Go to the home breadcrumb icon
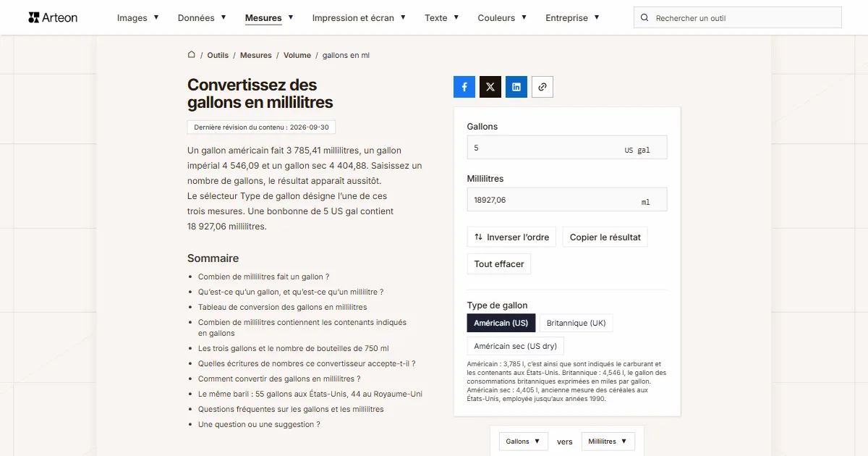This screenshot has height=456, width=868. coord(192,55)
